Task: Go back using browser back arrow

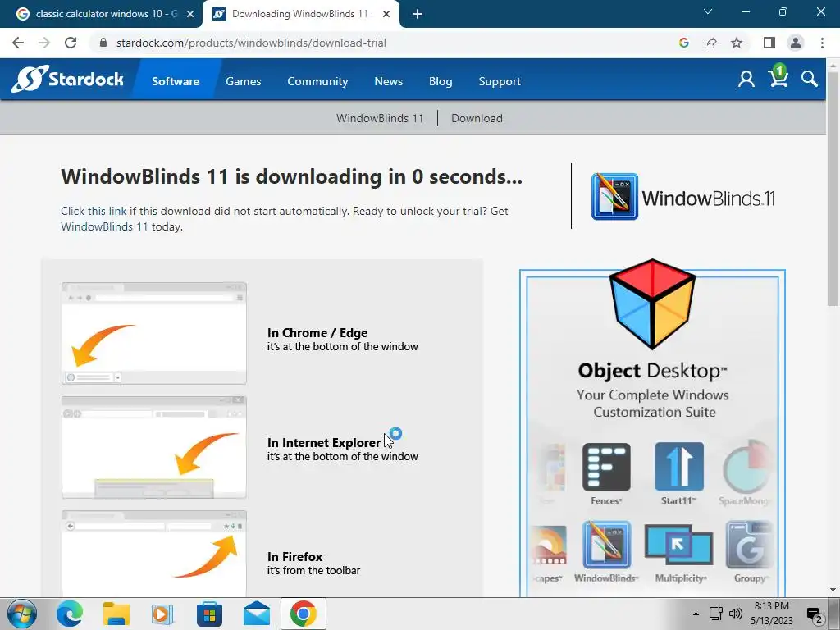Action: [18, 43]
